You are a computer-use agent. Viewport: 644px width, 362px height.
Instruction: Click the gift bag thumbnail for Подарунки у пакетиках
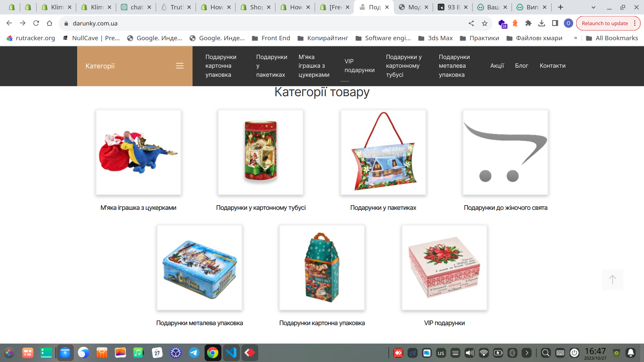point(383,153)
